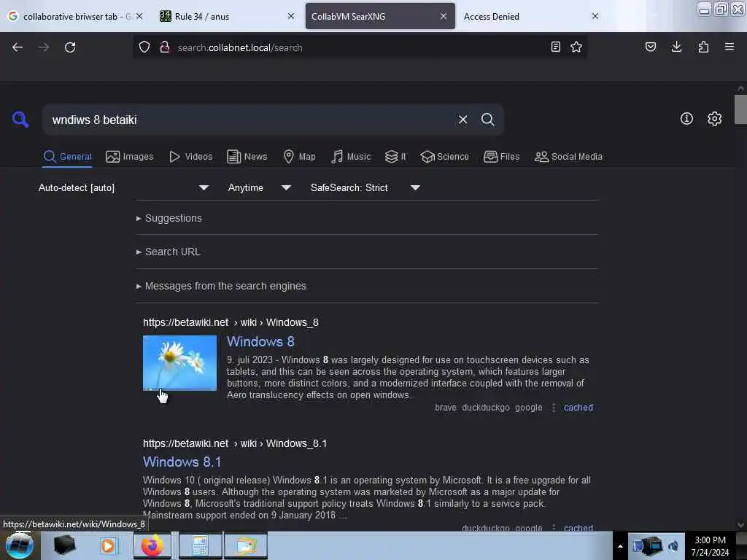Open the Firefox hamburger menu
747x560 pixels.
click(729, 47)
